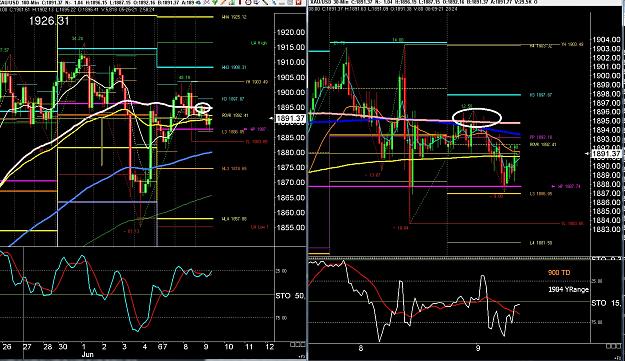625x361 pixels.
Task: Click the ML3 1874.05 level label
Action: tap(234, 169)
